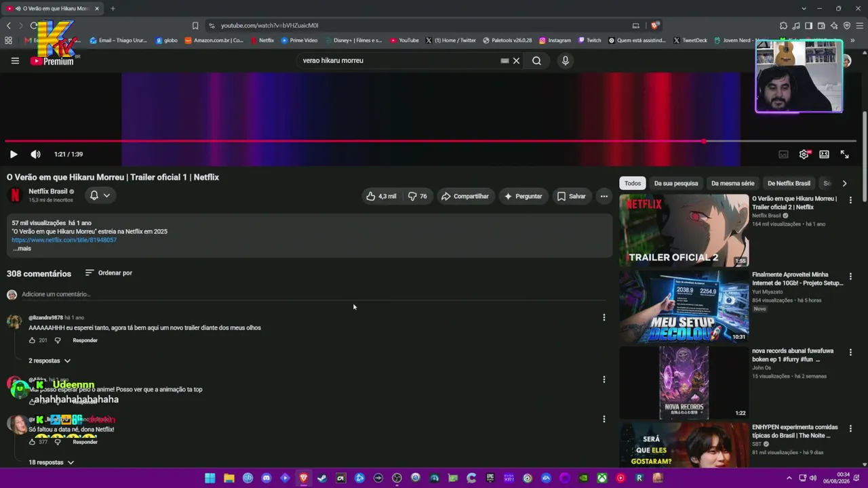Open the netflix.com title link in description

64,240
